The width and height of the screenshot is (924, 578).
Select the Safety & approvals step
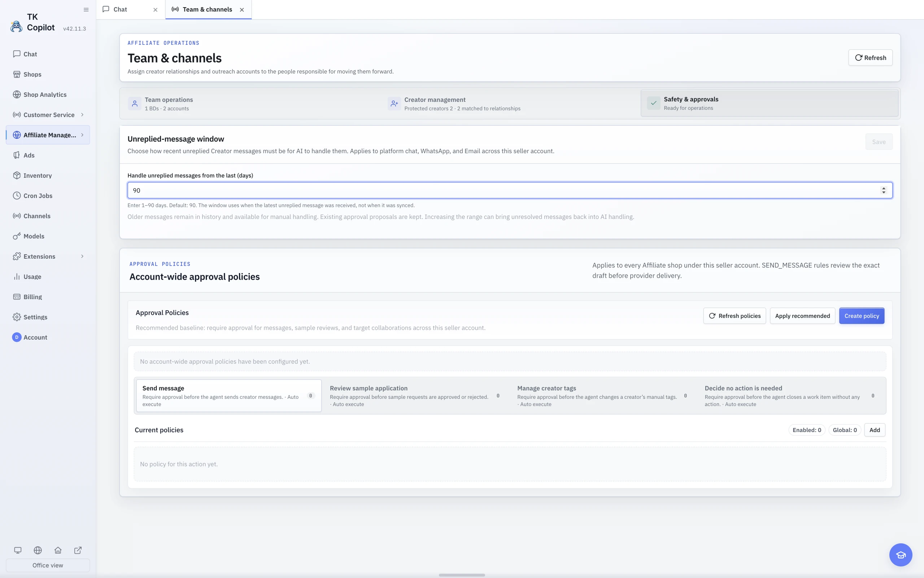point(770,103)
